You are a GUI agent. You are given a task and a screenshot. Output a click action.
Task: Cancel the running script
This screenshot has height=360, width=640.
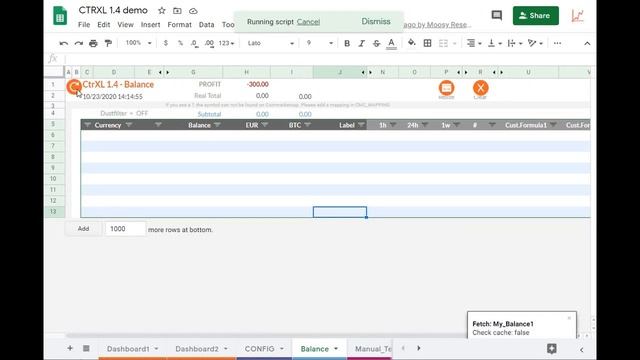point(308,22)
